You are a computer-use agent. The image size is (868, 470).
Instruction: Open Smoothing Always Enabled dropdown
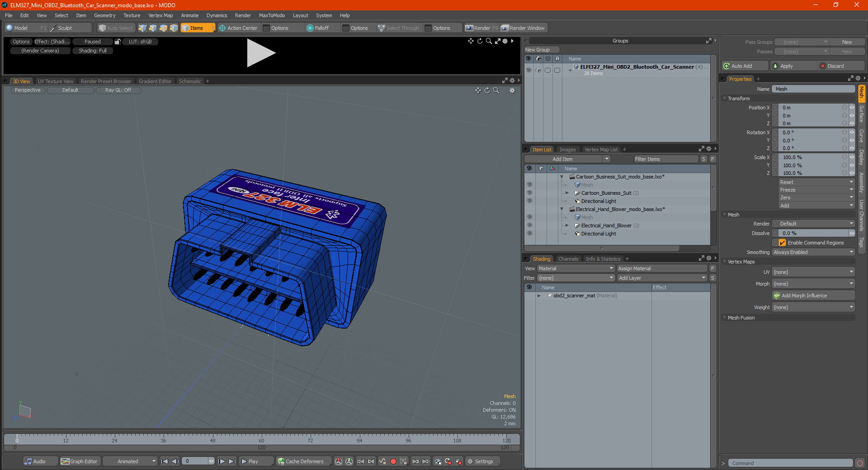[x=813, y=252]
